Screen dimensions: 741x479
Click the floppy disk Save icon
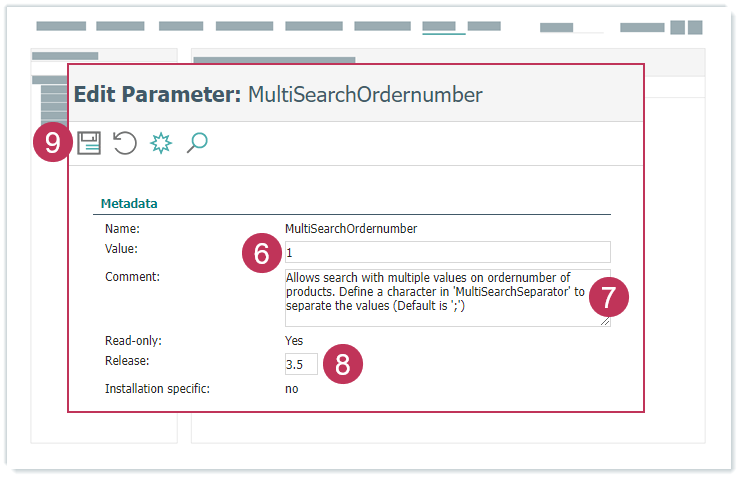coord(89,143)
